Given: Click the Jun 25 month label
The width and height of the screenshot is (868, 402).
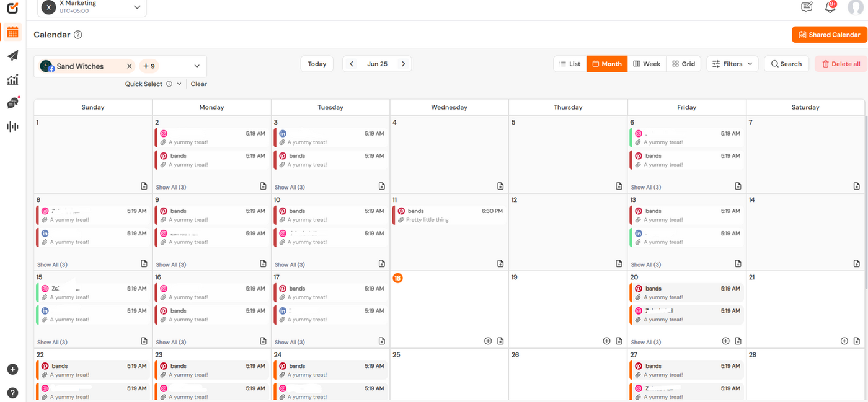Looking at the screenshot, I should click(x=377, y=64).
